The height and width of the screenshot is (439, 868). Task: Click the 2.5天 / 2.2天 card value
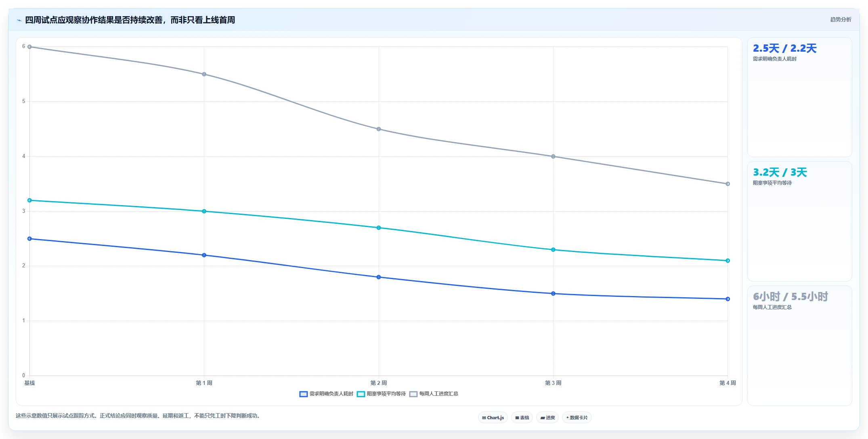(784, 48)
